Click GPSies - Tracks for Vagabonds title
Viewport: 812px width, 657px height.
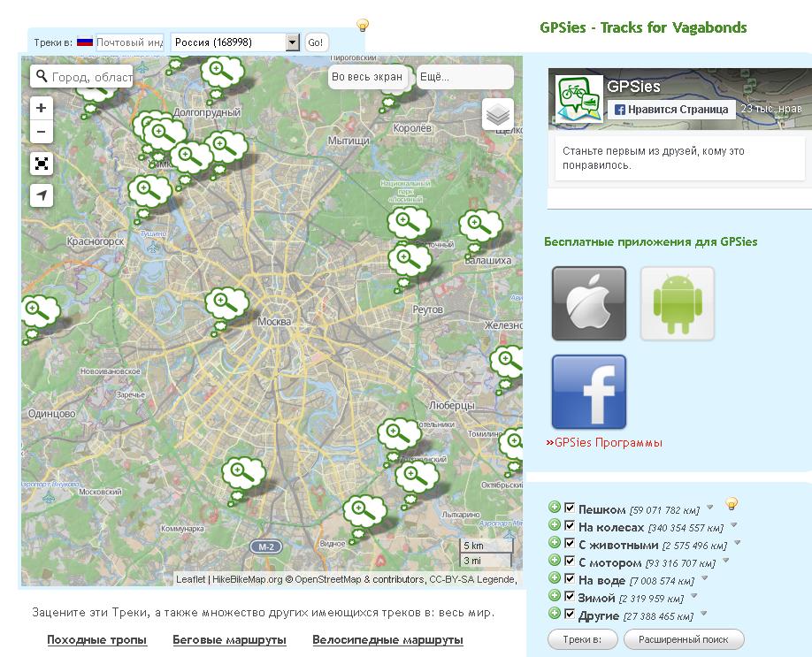pyautogui.click(x=643, y=27)
